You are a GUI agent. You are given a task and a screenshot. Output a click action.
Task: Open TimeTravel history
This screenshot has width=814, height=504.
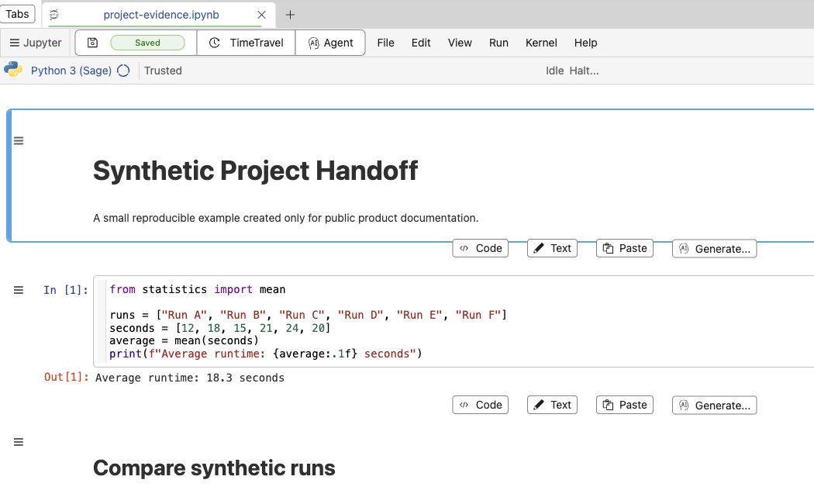coord(246,43)
